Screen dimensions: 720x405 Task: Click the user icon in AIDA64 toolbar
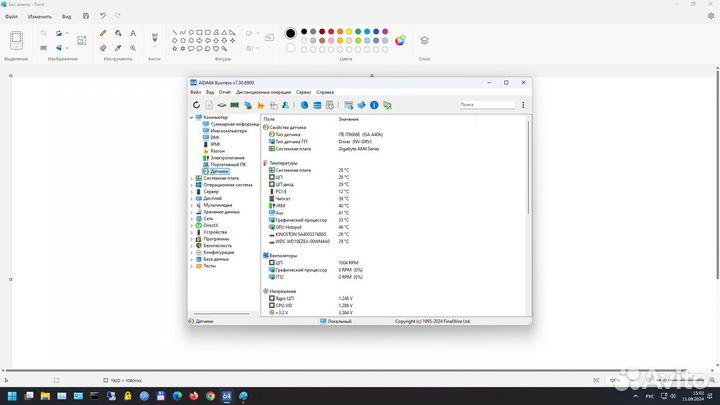[286, 105]
